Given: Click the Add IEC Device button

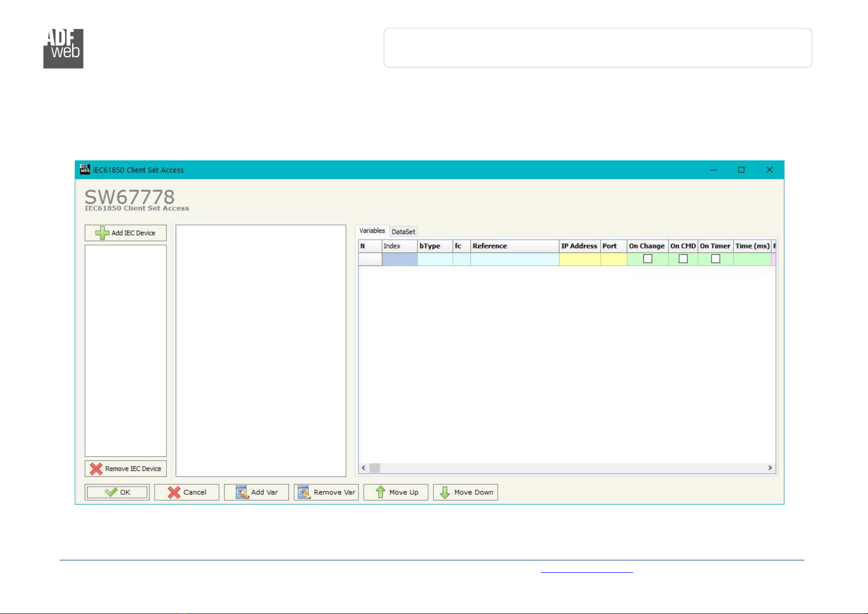Looking at the screenshot, I should tap(126, 233).
